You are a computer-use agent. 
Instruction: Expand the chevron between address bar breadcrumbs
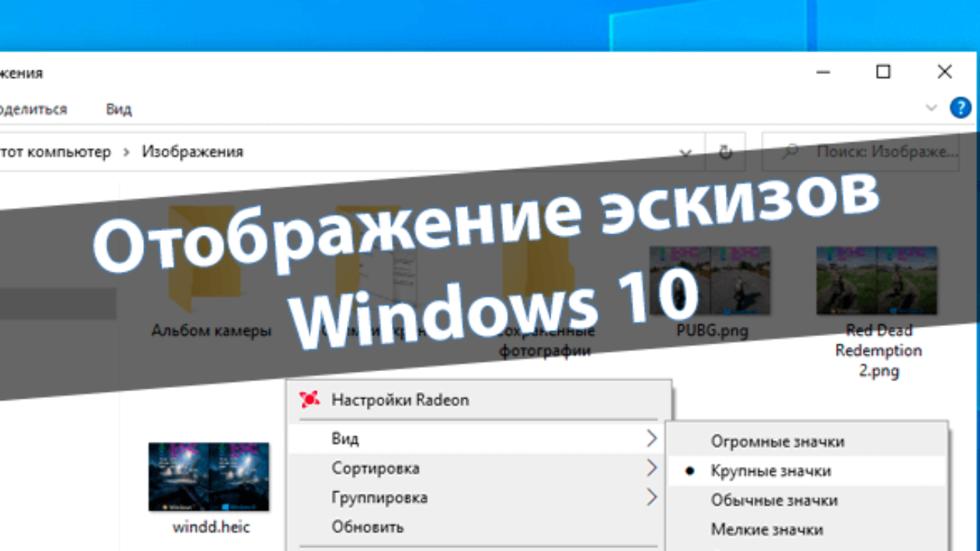point(126,152)
